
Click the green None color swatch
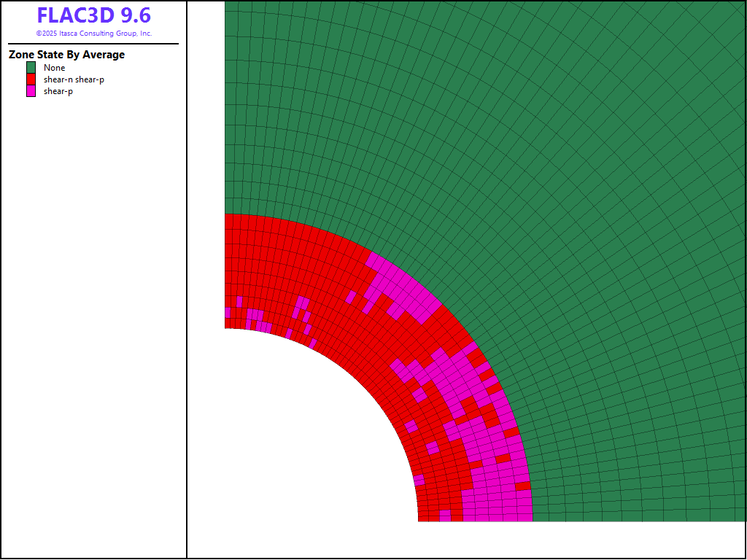[31, 68]
